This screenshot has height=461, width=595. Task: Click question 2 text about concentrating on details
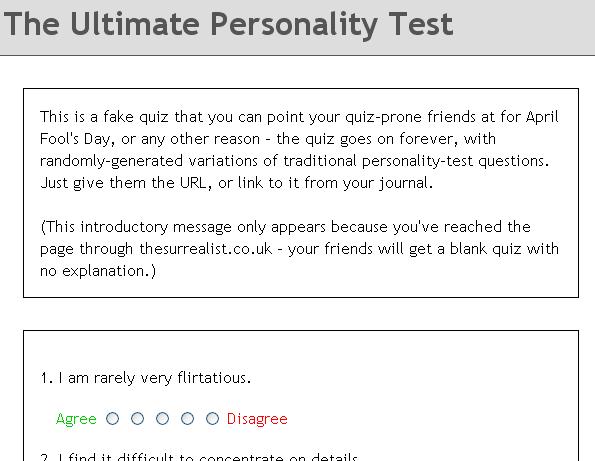click(199, 456)
